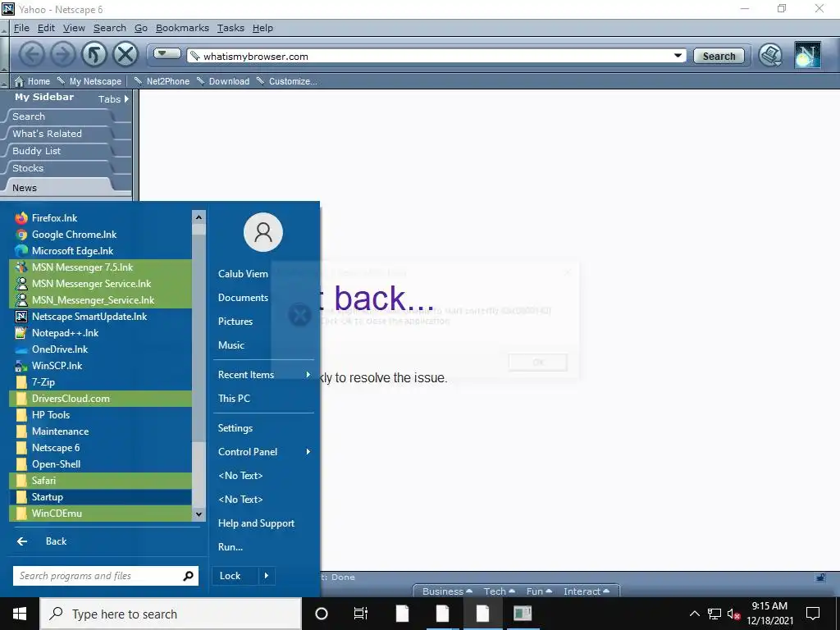Expand the Fun menu in status bar
The width and height of the screenshot is (840, 630).
pyautogui.click(x=539, y=591)
